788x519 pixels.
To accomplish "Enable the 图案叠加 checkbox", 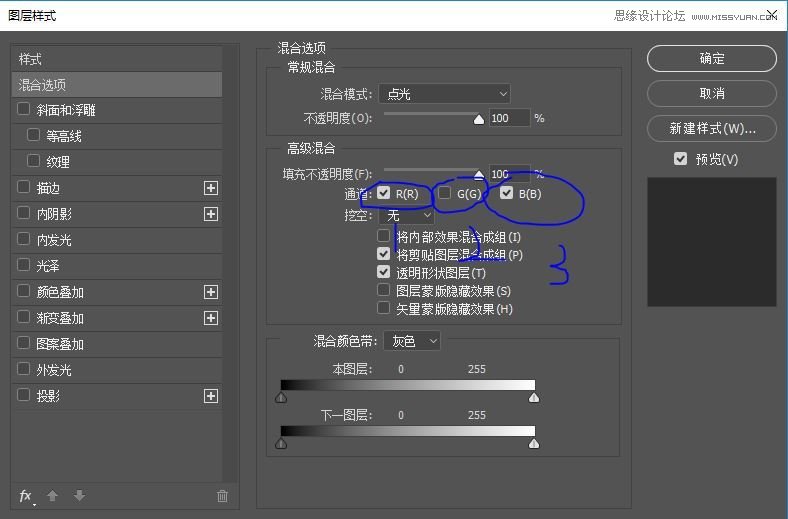I will click(24, 343).
